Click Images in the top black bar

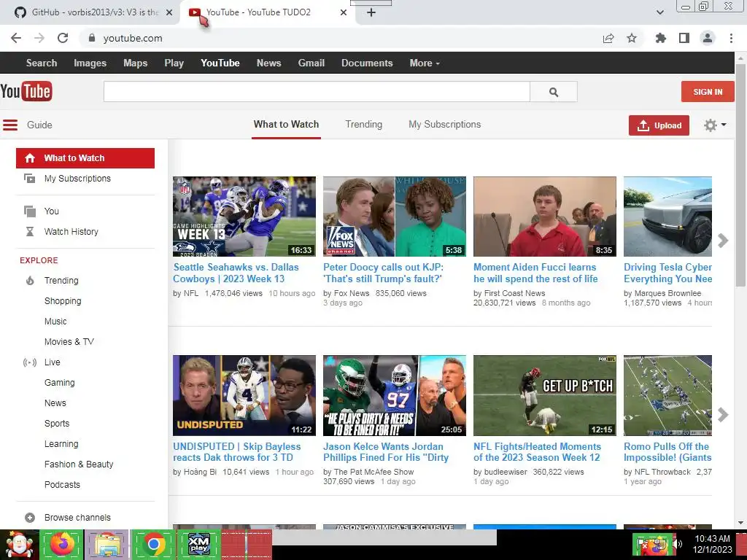[x=90, y=63]
